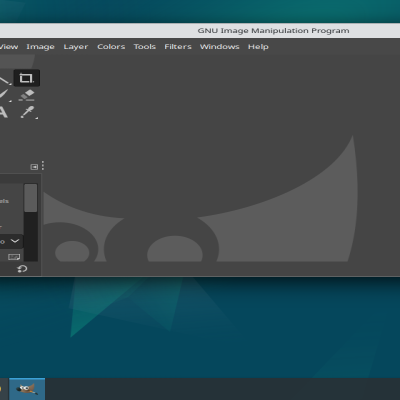Image resolution: width=400 pixels, height=400 pixels.
Task: Click the tool options scrollbar thumb
Action: point(31,198)
